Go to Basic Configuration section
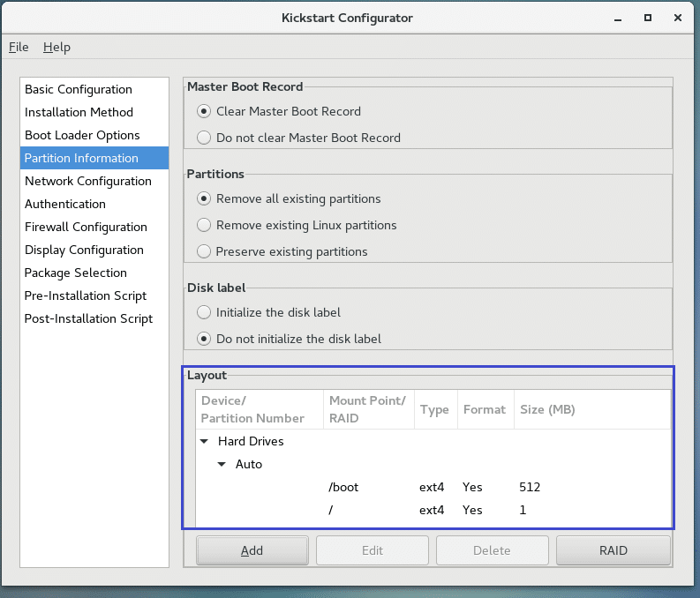 79,89
